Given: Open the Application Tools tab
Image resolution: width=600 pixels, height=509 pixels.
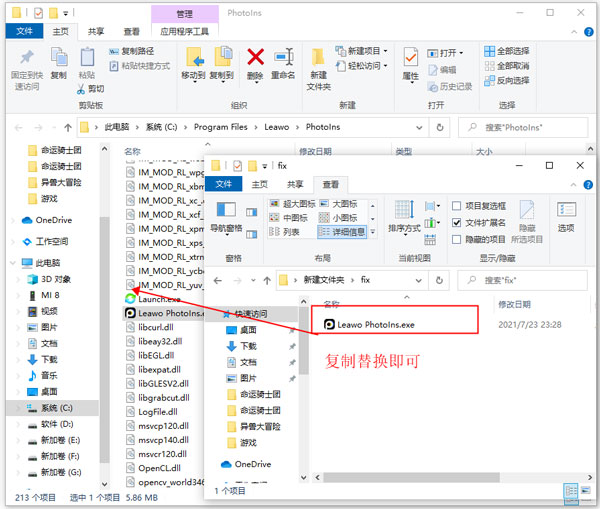Looking at the screenshot, I should (x=184, y=31).
